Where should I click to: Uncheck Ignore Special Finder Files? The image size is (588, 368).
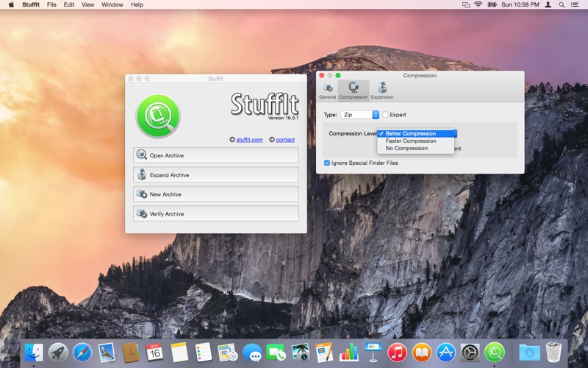[x=327, y=163]
